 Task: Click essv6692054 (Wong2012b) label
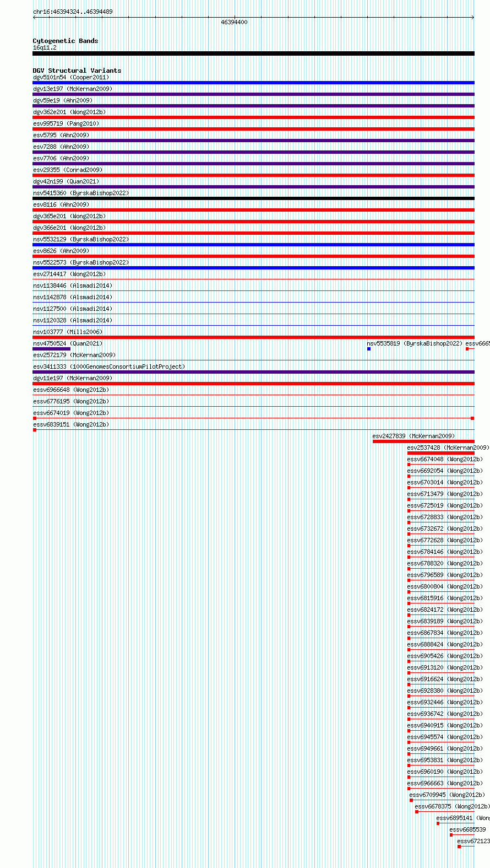(445, 471)
